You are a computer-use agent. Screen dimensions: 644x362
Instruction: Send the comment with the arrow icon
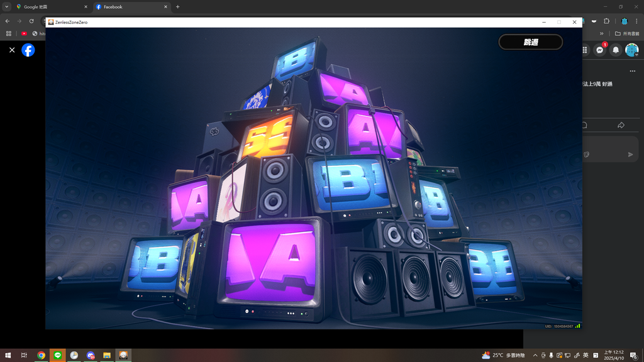click(x=630, y=155)
